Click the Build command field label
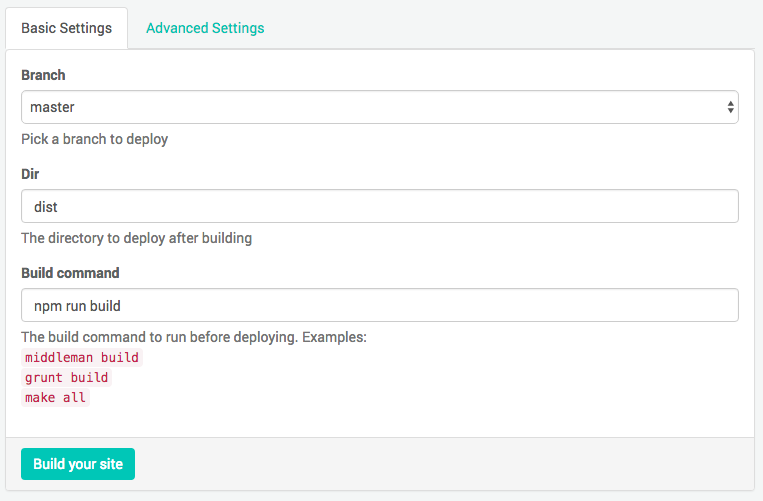Screen dimensions: 763x501 coord(70,273)
